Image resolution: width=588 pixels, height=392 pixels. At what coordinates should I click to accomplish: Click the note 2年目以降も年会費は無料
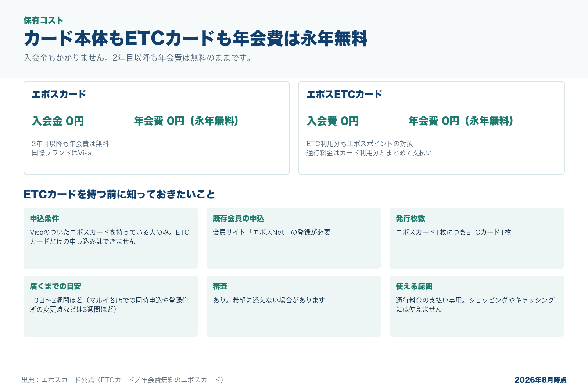point(70,144)
